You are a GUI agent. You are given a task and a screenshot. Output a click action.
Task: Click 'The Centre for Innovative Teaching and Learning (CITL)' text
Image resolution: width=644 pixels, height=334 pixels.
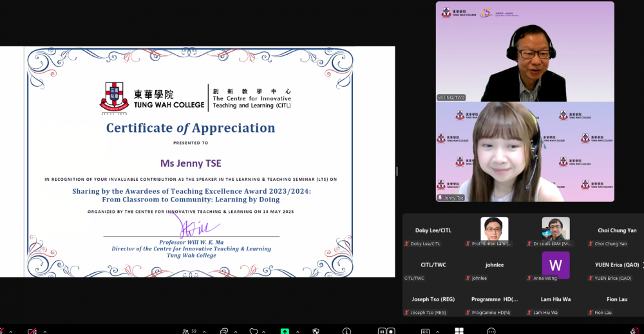(x=252, y=102)
